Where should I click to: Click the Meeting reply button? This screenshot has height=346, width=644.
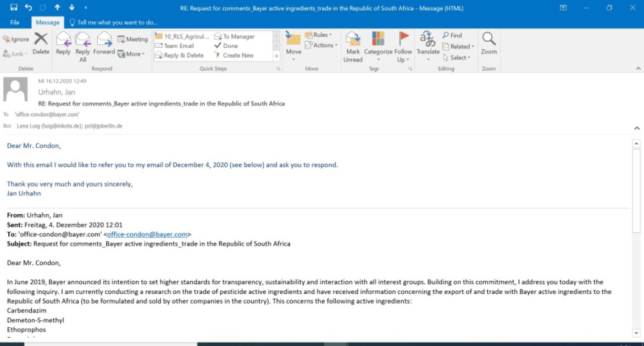pyautogui.click(x=132, y=39)
